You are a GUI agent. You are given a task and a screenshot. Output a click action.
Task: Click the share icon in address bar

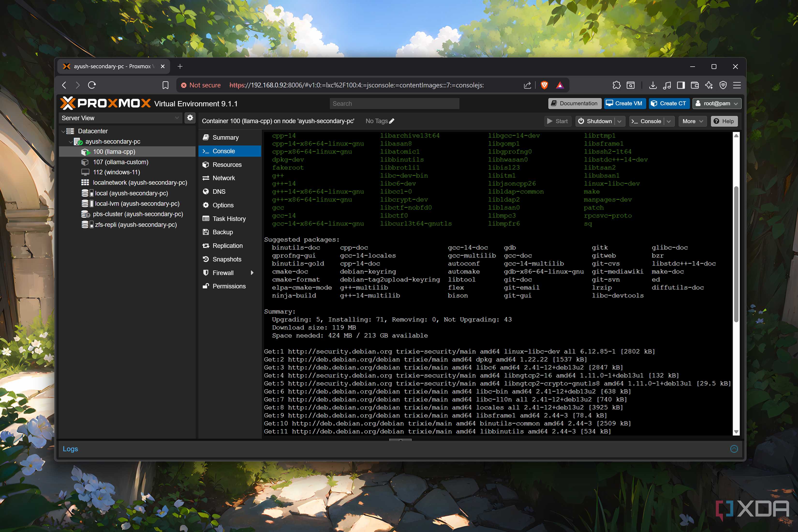click(x=527, y=85)
